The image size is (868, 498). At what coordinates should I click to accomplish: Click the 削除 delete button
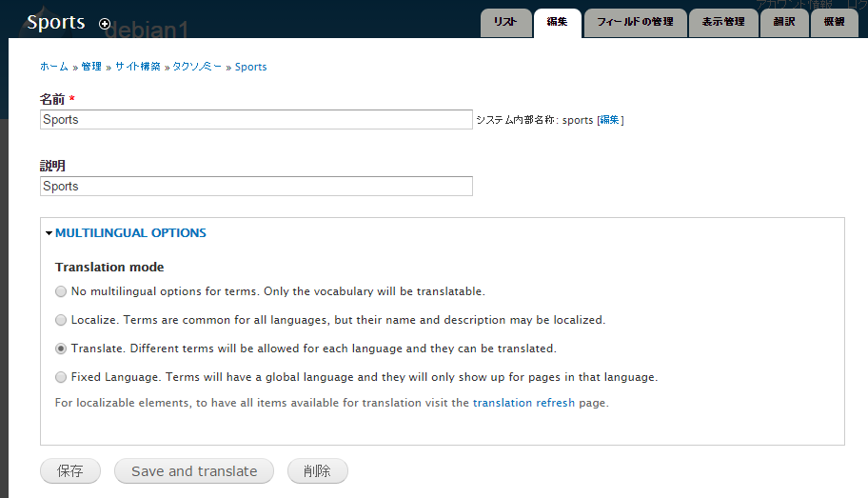pyautogui.click(x=317, y=470)
